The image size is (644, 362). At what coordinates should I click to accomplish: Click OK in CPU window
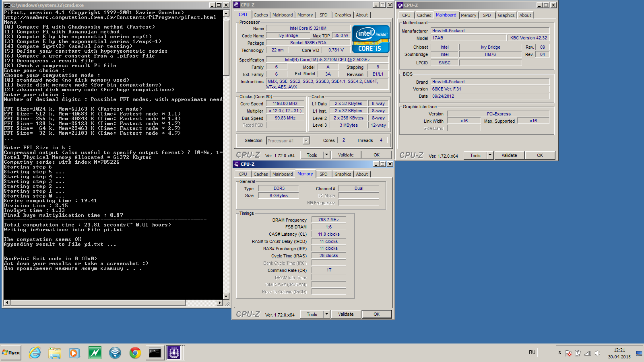(x=376, y=155)
